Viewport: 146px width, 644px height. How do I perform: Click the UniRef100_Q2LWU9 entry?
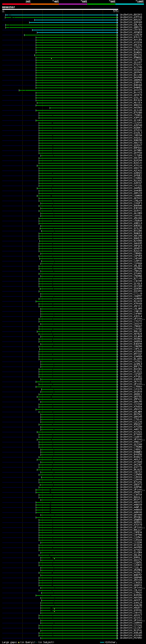pos(131,336)
